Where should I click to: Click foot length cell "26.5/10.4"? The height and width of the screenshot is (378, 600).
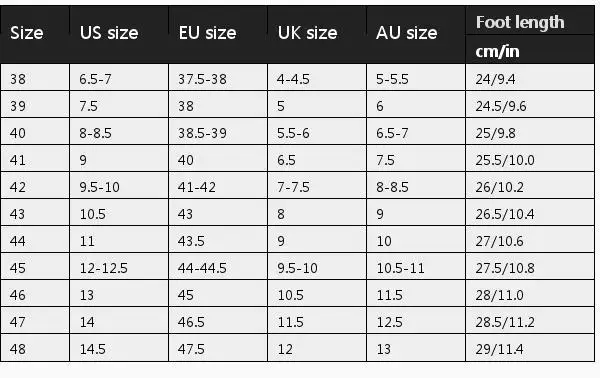coord(530,212)
